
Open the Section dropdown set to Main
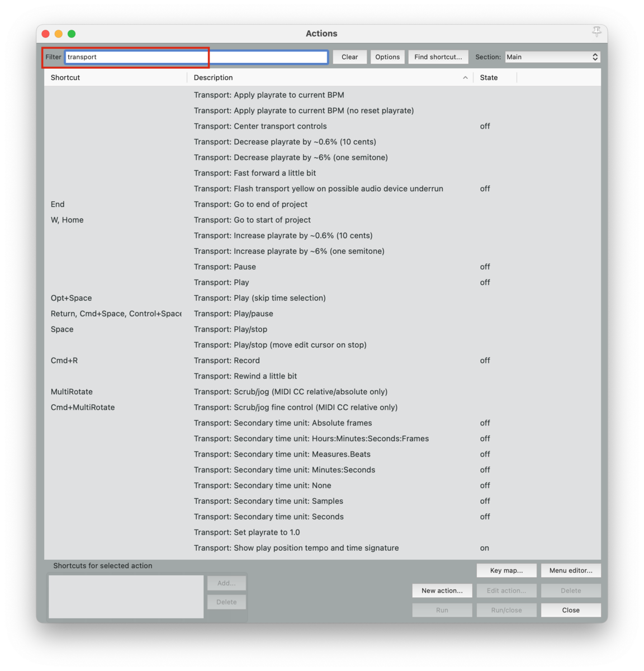tap(552, 57)
